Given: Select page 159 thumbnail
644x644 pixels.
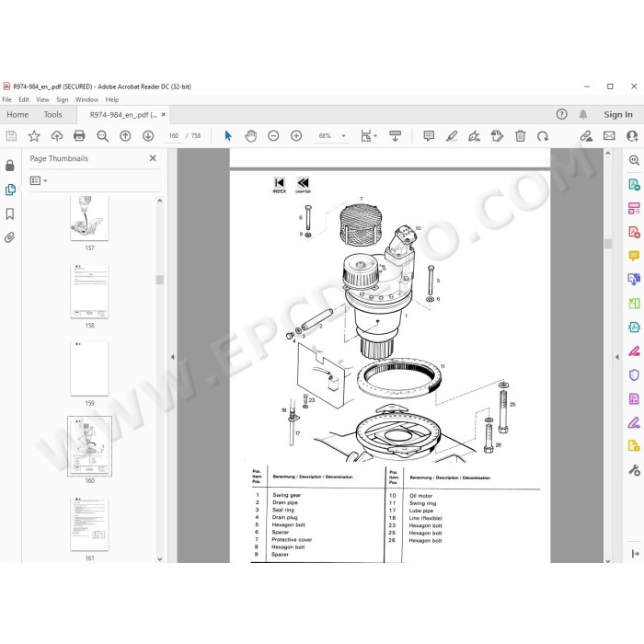Looking at the screenshot, I should [89, 369].
